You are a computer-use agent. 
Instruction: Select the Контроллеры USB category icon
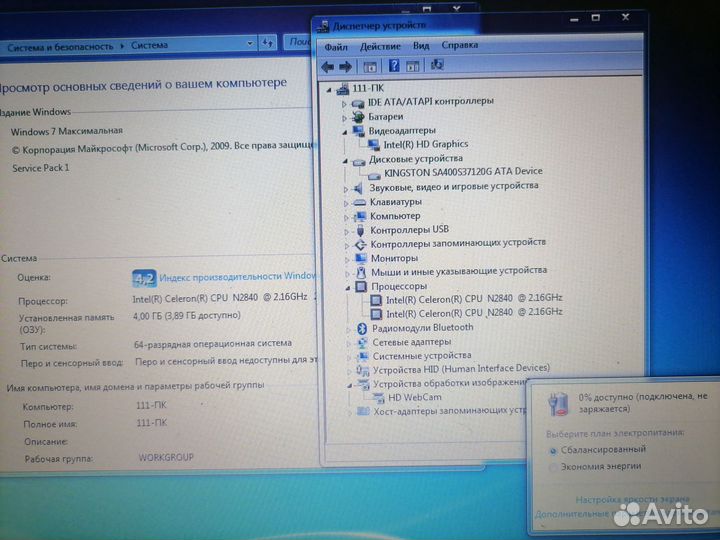coord(360,230)
